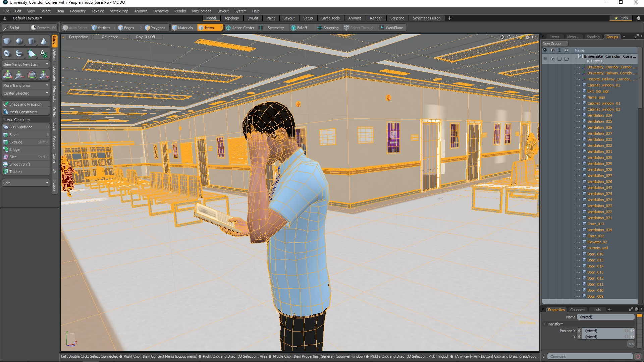Switch to the UVEdit tab
This screenshot has height=362, width=644.
click(253, 18)
